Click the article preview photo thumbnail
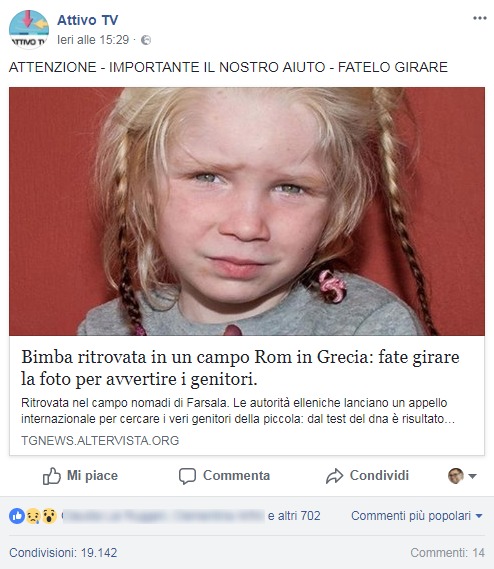494x569 pixels. 247,211
